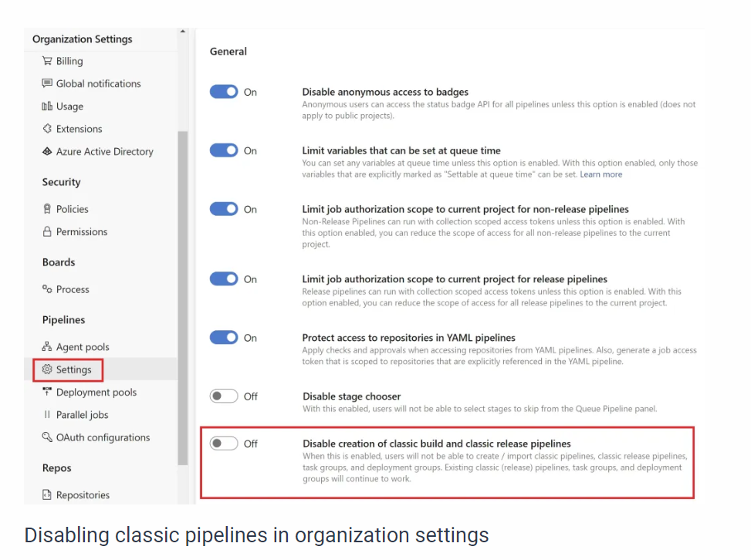Click the Global notifications icon
The height and width of the screenshot is (560, 751).
coord(47,83)
